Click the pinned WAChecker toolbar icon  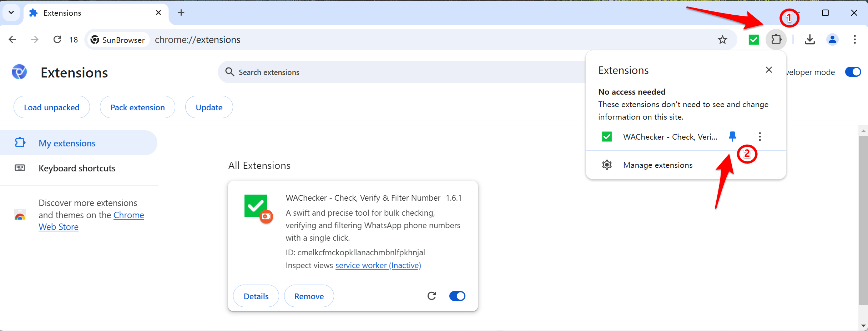click(753, 40)
